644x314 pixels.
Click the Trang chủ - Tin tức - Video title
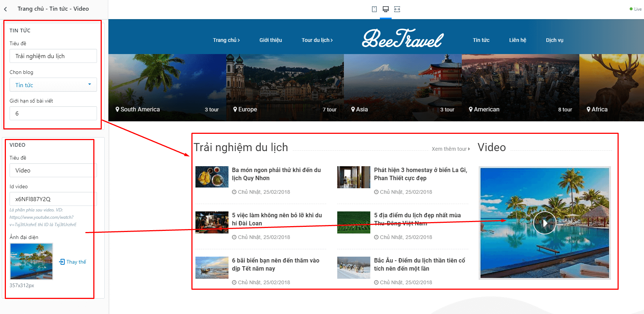(53, 9)
